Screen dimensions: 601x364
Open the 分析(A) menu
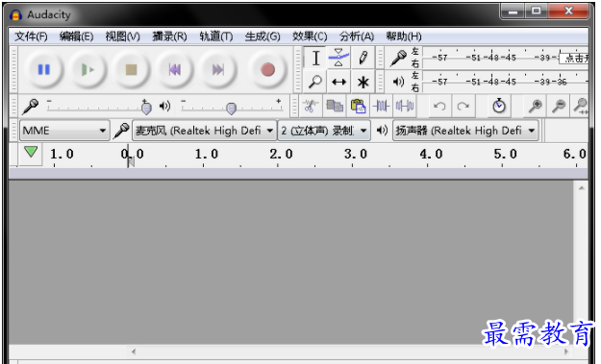[x=357, y=36]
